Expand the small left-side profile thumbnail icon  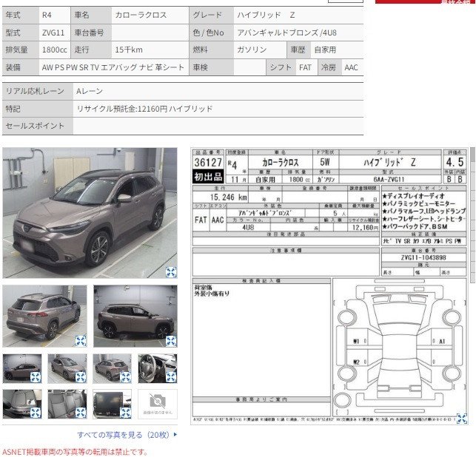click(x=36, y=377)
